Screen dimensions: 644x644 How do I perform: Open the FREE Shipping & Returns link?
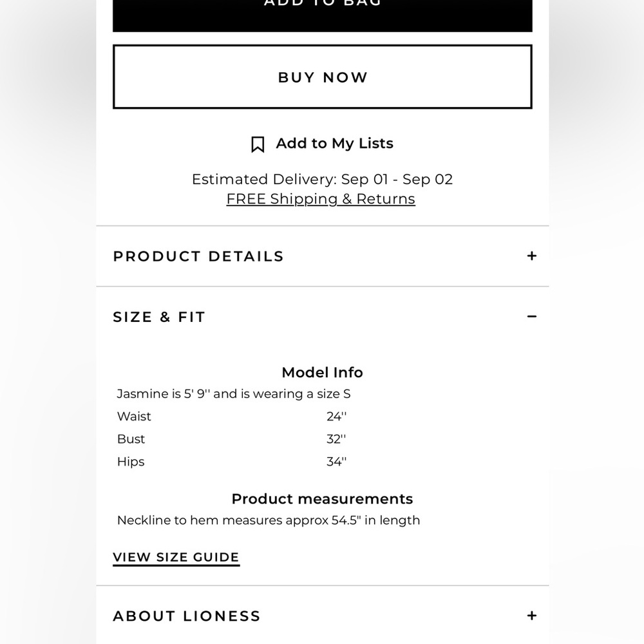coord(321,199)
